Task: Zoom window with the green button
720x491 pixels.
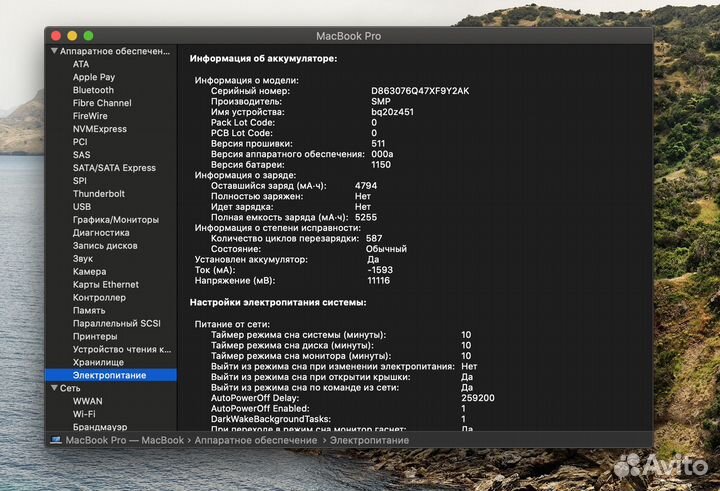Action: click(x=89, y=36)
